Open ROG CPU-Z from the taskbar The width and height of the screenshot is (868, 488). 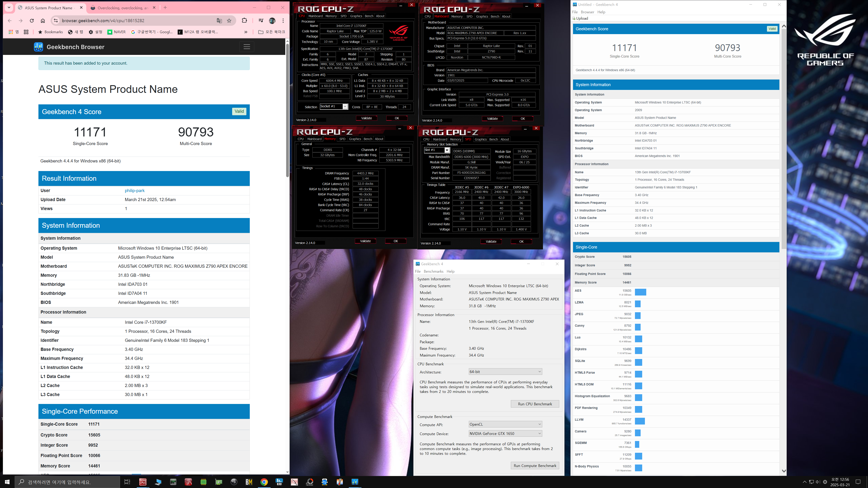tap(143, 482)
